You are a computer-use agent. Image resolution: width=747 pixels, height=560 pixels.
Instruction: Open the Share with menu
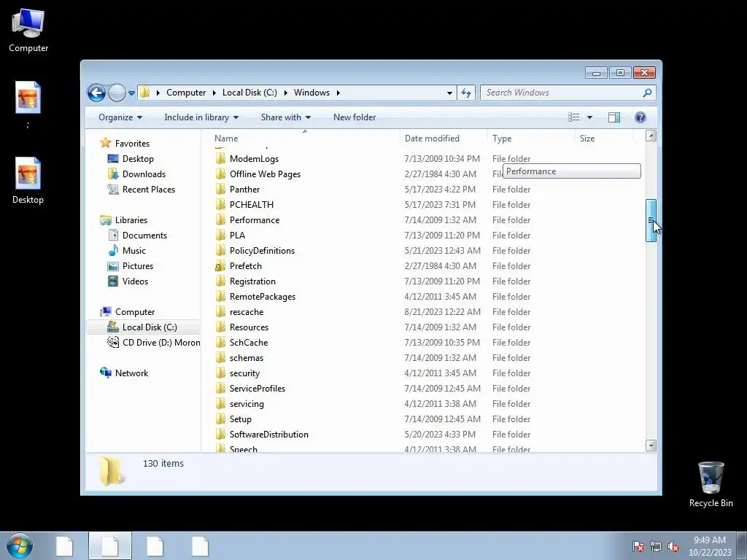click(x=285, y=117)
